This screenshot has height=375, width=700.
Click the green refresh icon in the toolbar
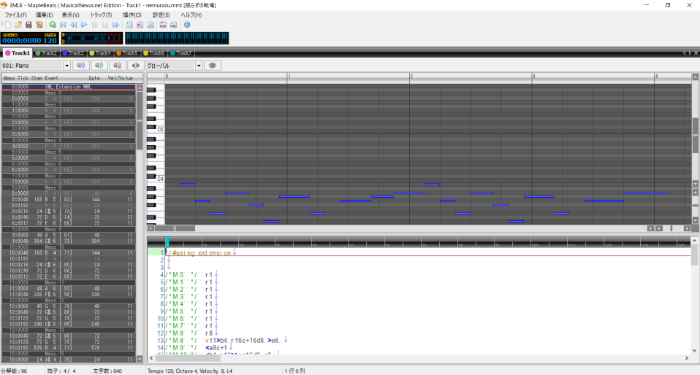(52, 25)
